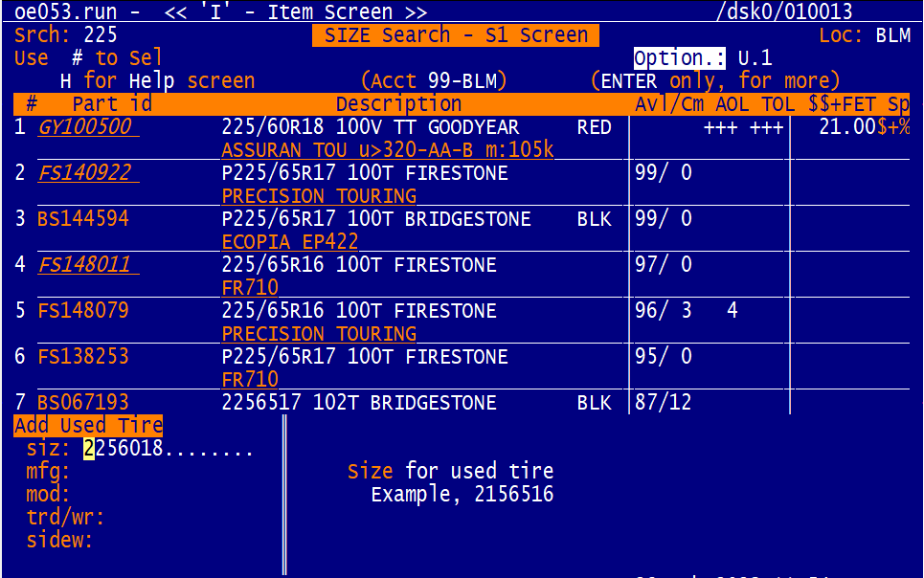
Task: Open part FS140922 in row 2
Action: (x=84, y=173)
